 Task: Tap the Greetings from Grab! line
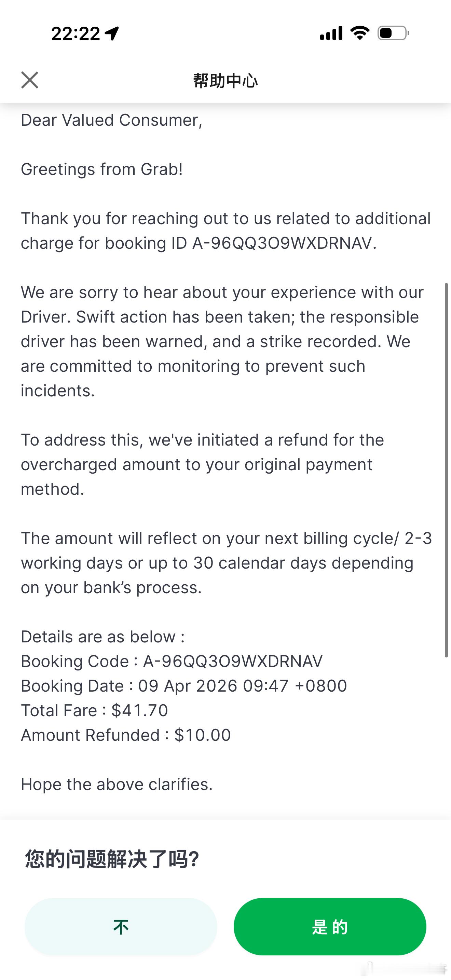101,169
